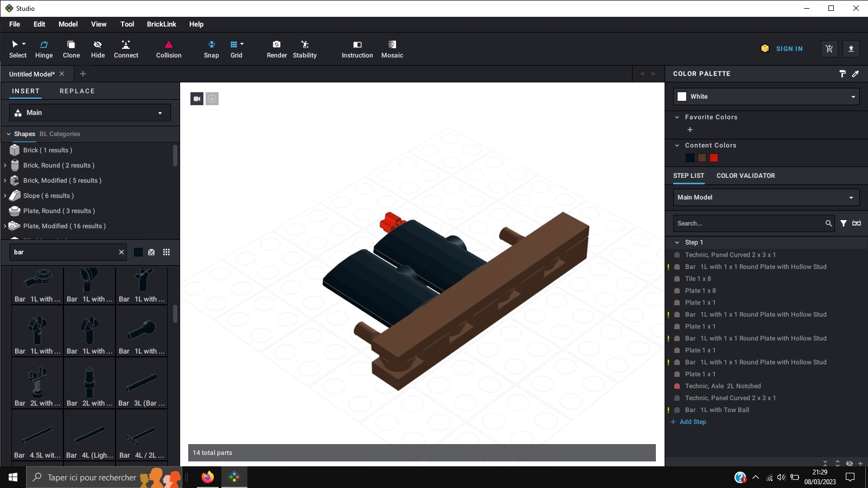This screenshot has width=868, height=488.
Task: Click the upload button next to cart
Action: coord(851,49)
